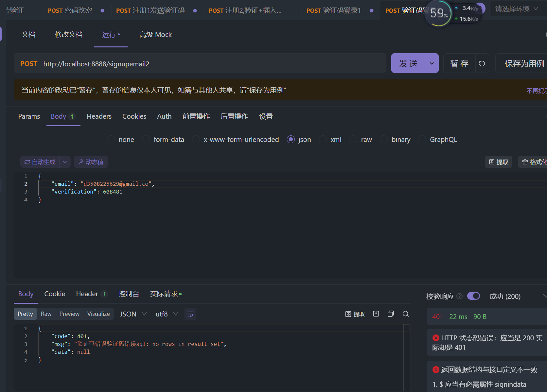
Task: Click the 提取 button in the response toolbar
Action: click(355, 314)
